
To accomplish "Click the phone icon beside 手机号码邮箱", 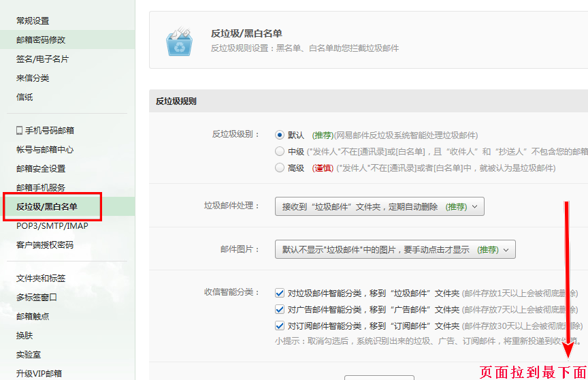I will tap(20, 130).
